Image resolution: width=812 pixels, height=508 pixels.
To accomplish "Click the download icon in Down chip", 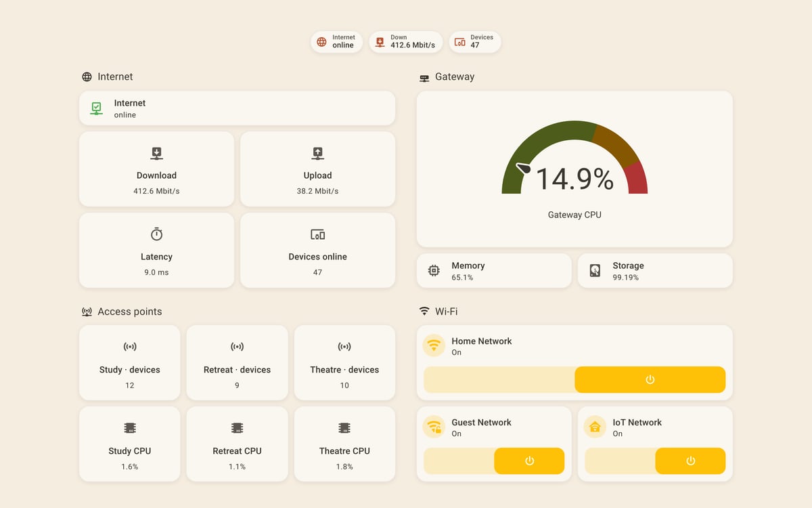I will (380, 42).
